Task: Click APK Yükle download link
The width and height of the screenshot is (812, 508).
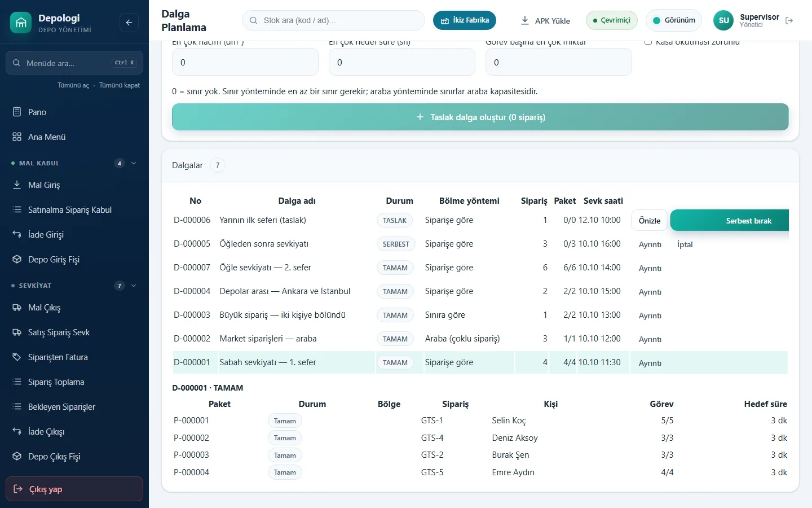Action: point(545,20)
